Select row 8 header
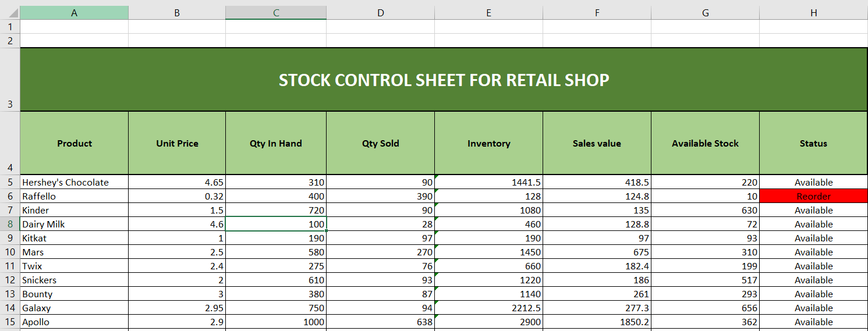This screenshot has height=331, width=868. pos(10,224)
